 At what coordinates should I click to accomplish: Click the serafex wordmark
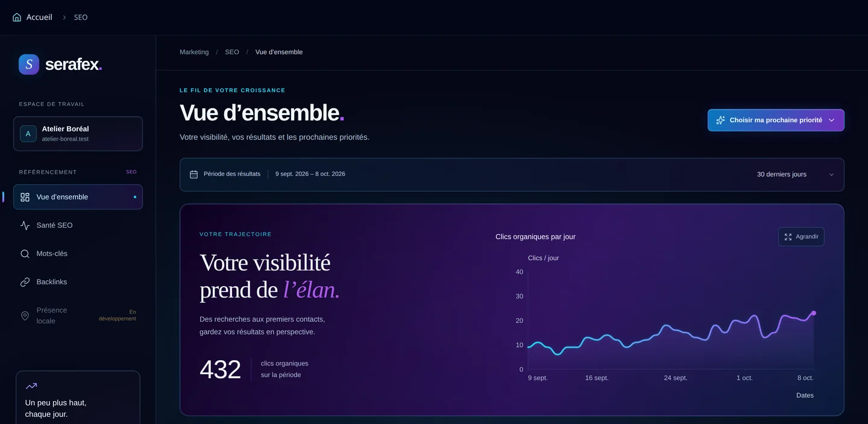tap(74, 64)
